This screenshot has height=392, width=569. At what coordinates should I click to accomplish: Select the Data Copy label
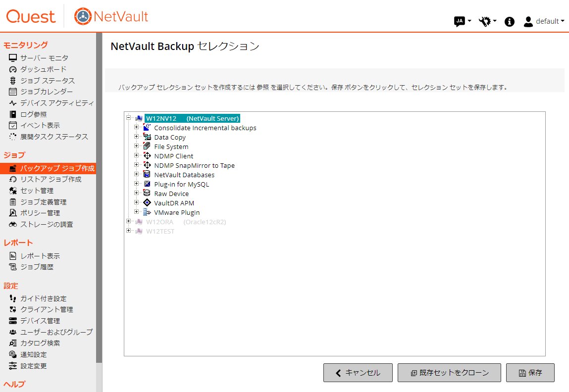170,138
